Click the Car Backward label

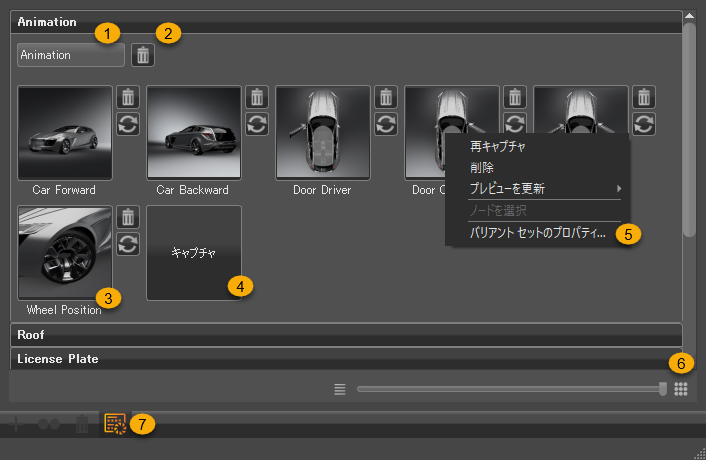point(192,190)
